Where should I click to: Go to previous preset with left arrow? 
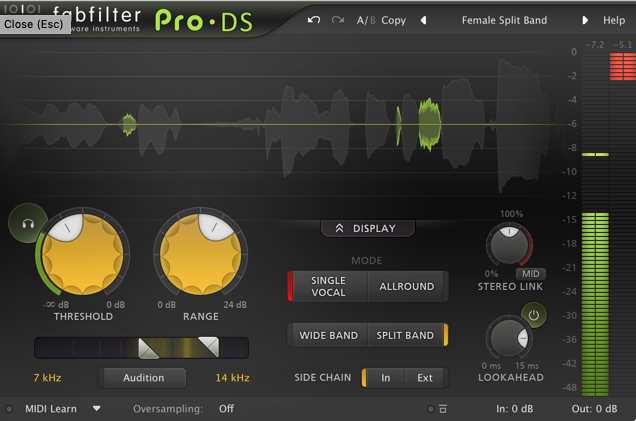point(423,20)
